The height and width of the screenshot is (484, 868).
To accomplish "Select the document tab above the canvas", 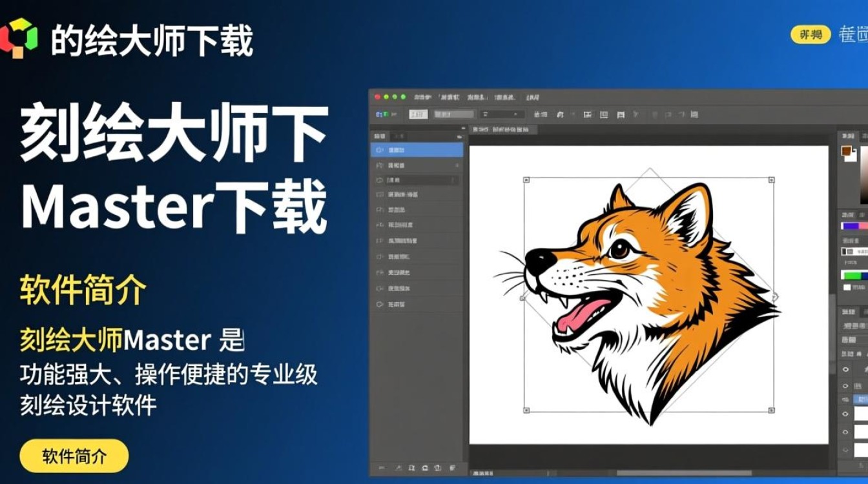I will [505, 130].
